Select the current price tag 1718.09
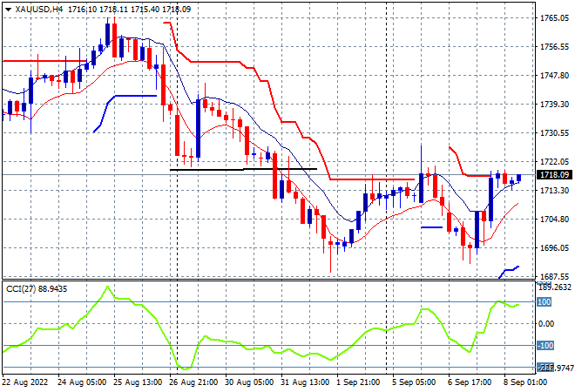 [554, 175]
